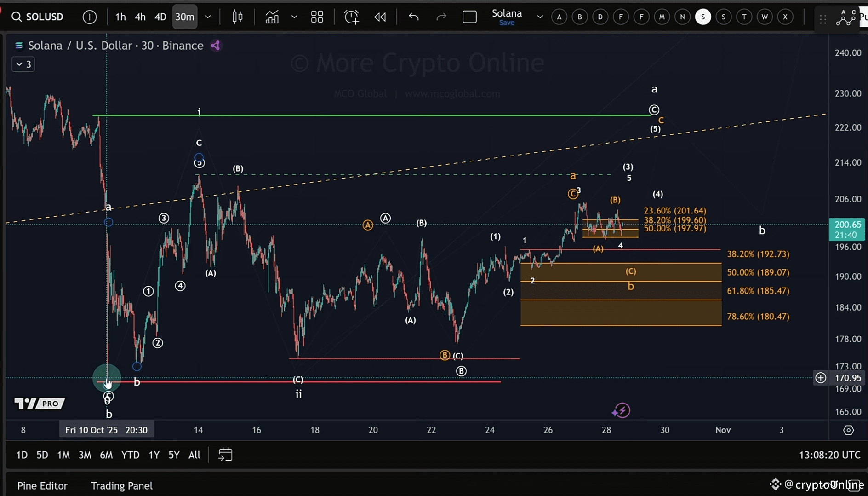Select the 1Y range button
868x496 pixels.
point(154,455)
